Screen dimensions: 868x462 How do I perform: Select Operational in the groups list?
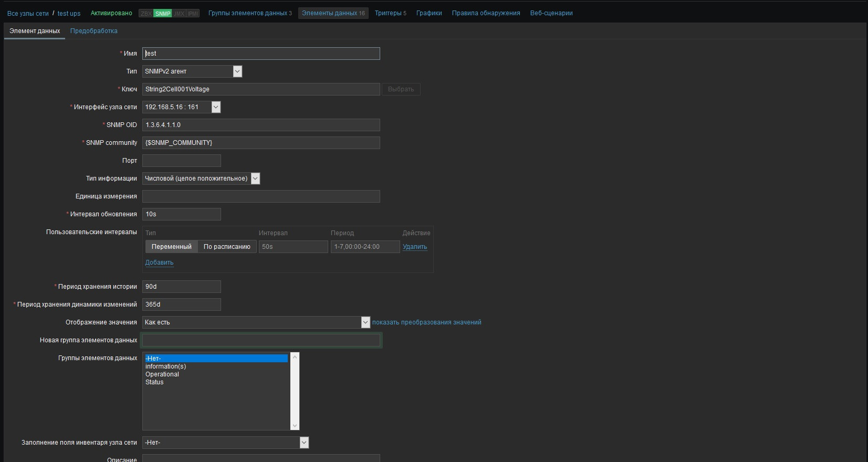(x=162, y=374)
